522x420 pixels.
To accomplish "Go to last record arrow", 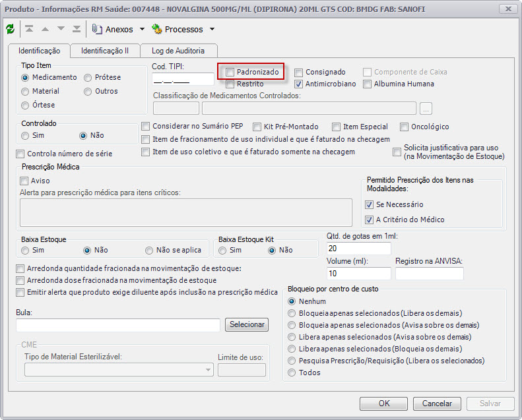I will pyautogui.click(x=77, y=29).
